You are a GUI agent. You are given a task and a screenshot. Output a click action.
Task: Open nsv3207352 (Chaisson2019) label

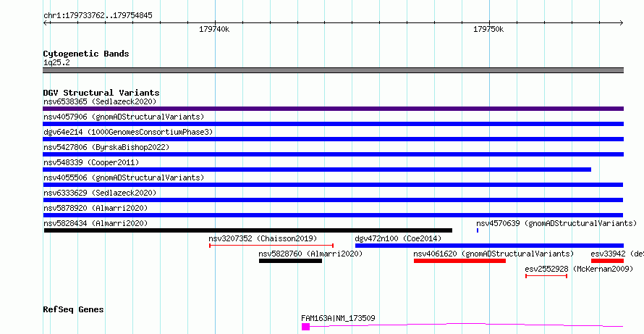coord(263,238)
